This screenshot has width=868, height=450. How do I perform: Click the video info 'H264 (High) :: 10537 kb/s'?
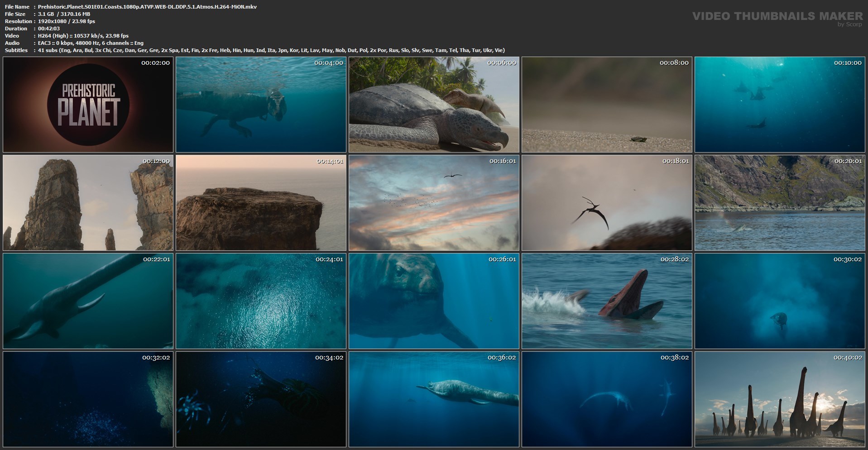click(83, 36)
